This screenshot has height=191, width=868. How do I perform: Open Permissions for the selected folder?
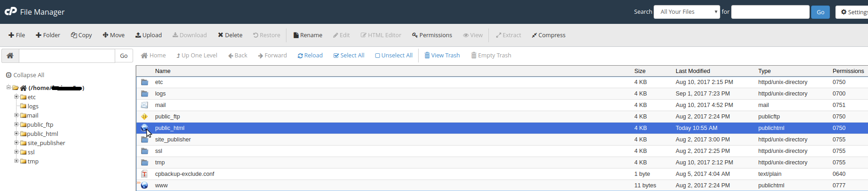(432, 35)
